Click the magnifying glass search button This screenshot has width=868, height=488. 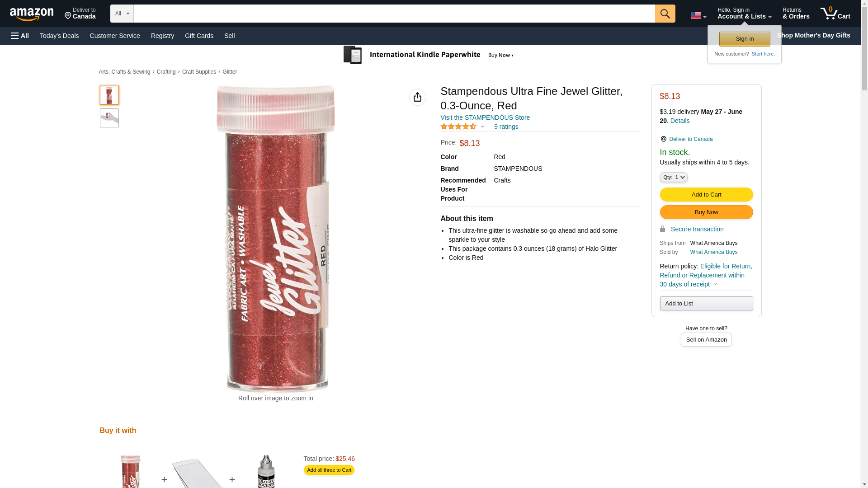(665, 14)
